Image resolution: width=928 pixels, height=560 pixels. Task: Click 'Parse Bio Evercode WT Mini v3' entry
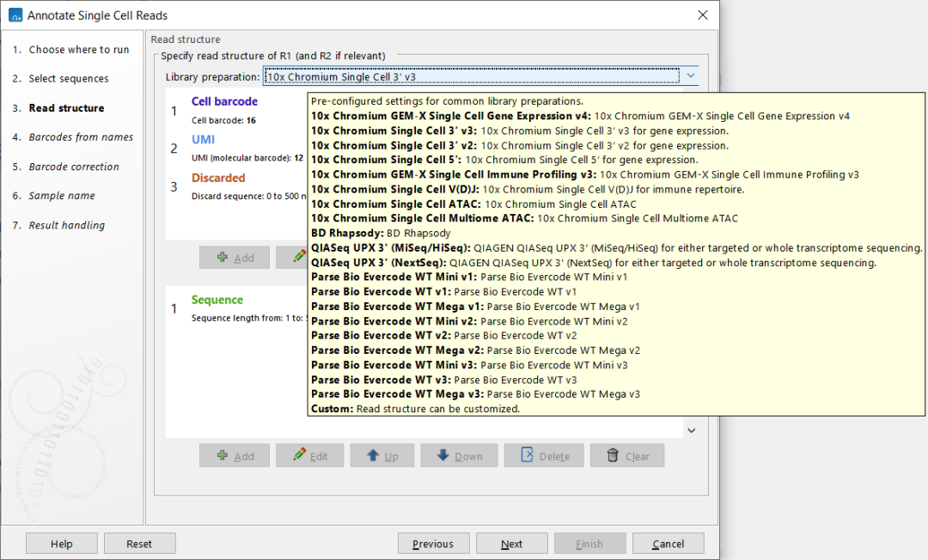click(x=469, y=365)
